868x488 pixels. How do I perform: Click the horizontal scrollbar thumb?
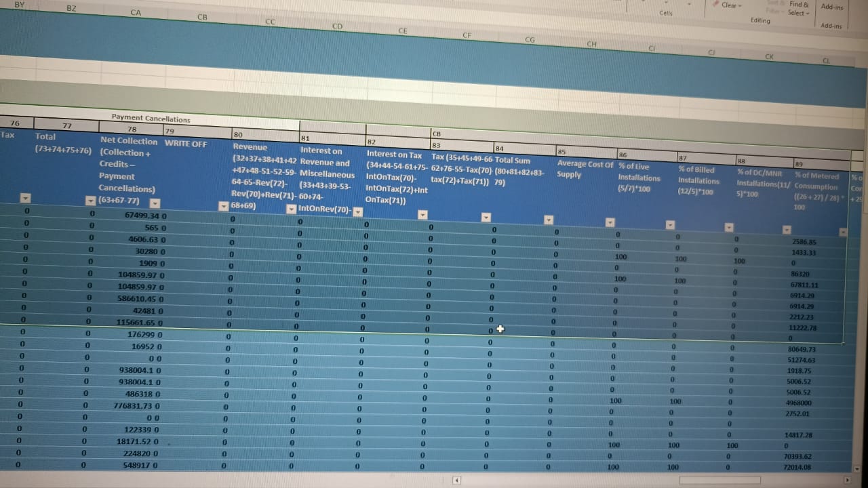coord(720,481)
